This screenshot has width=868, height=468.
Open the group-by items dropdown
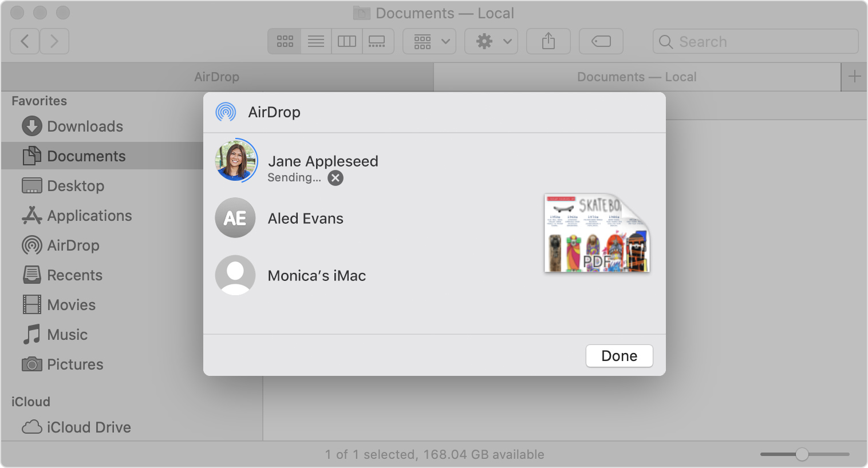429,41
